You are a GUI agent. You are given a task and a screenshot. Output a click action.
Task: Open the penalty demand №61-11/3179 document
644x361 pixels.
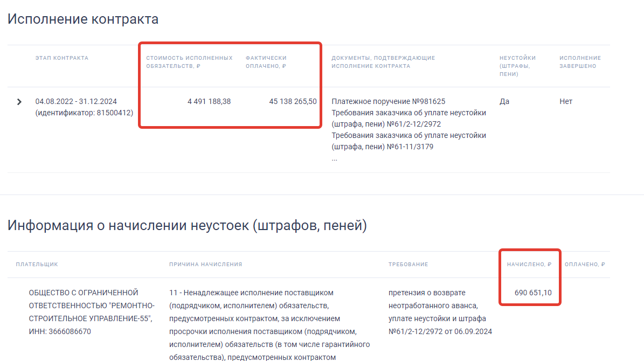tap(408, 141)
